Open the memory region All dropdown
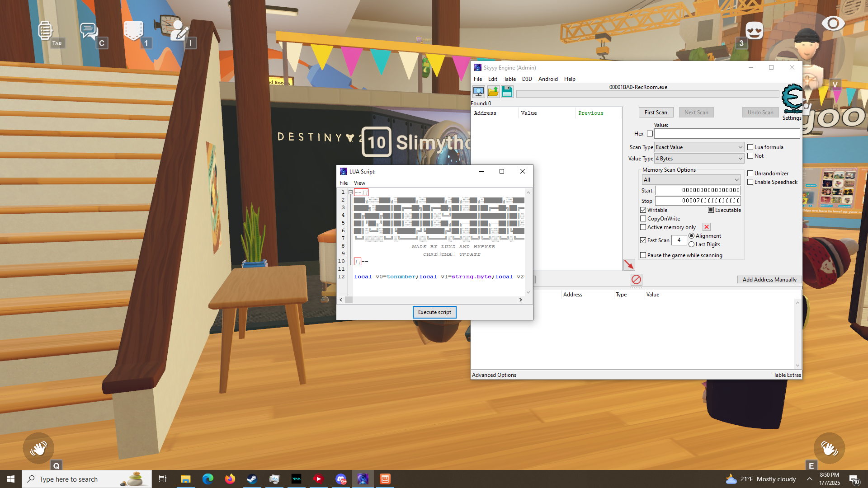The height and width of the screenshot is (488, 868). point(691,180)
